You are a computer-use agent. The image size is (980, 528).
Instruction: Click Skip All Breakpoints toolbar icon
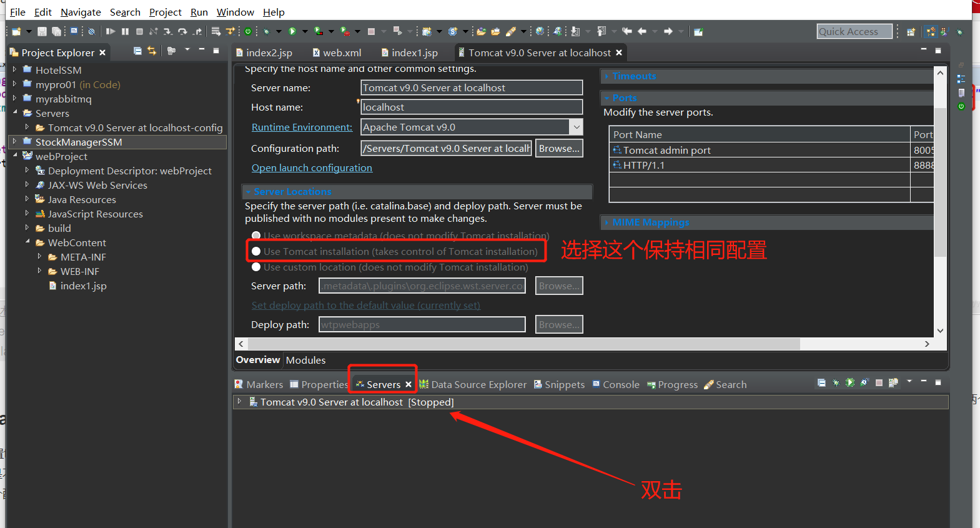(x=91, y=31)
